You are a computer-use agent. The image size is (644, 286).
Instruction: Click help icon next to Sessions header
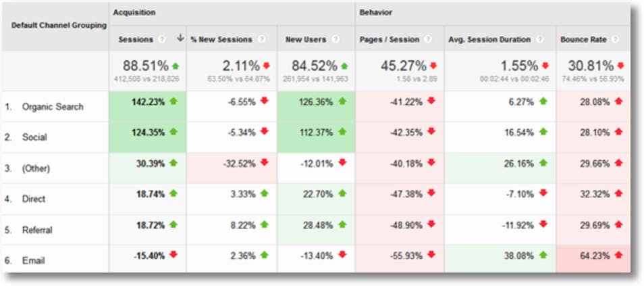click(161, 39)
